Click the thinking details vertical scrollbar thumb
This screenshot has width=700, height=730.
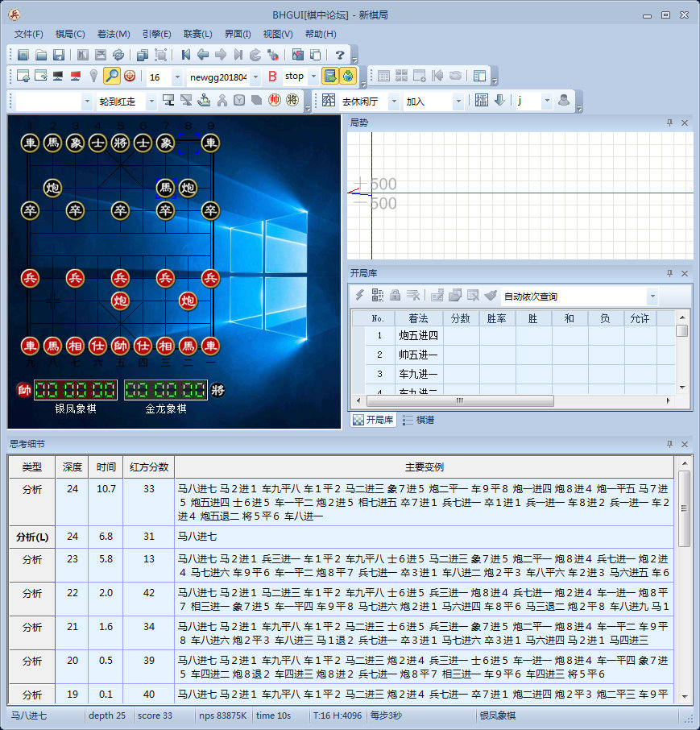(684, 508)
